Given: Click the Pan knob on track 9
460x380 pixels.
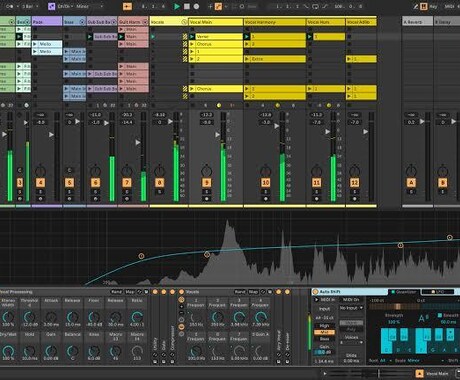Looking at the screenshot, I should click(x=206, y=171).
